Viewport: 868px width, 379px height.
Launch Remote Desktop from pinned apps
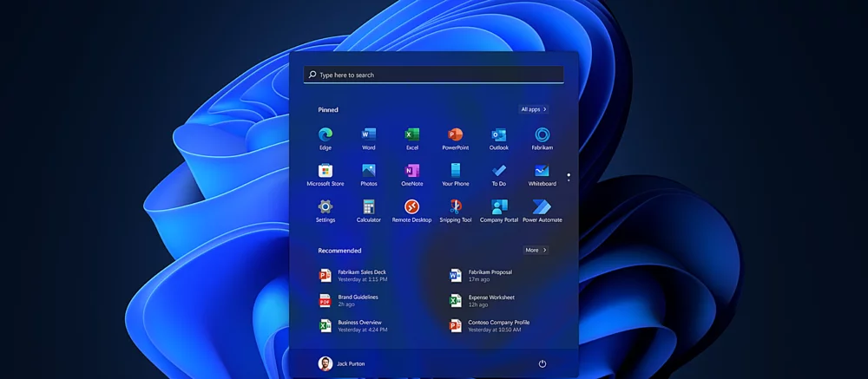pos(412,207)
